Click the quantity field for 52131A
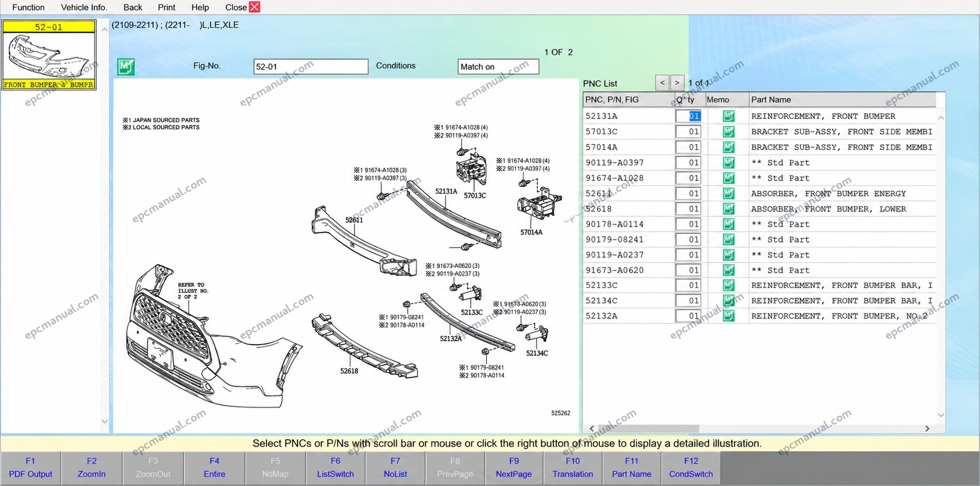The width and height of the screenshot is (980, 486). (688, 116)
